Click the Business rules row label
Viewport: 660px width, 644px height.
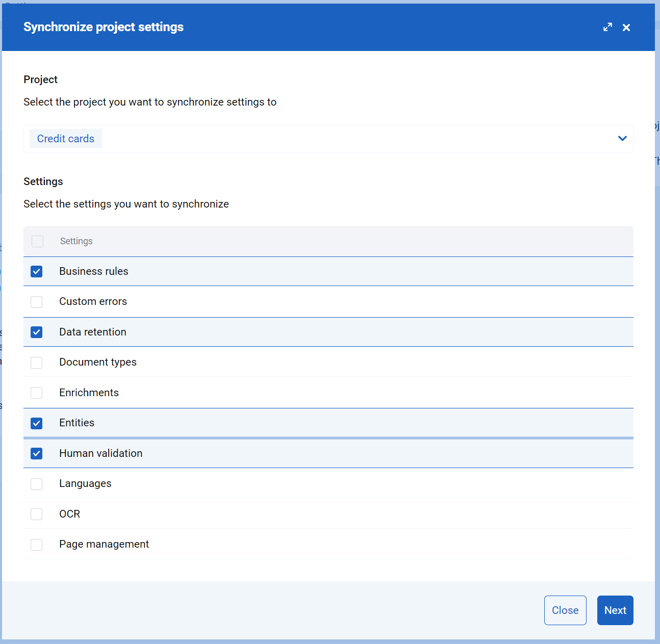pyautogui.click(x=94, y=271)
